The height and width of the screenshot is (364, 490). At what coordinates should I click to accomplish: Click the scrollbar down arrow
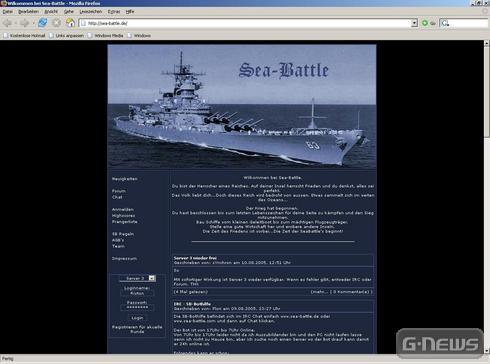tap(487, 351)
